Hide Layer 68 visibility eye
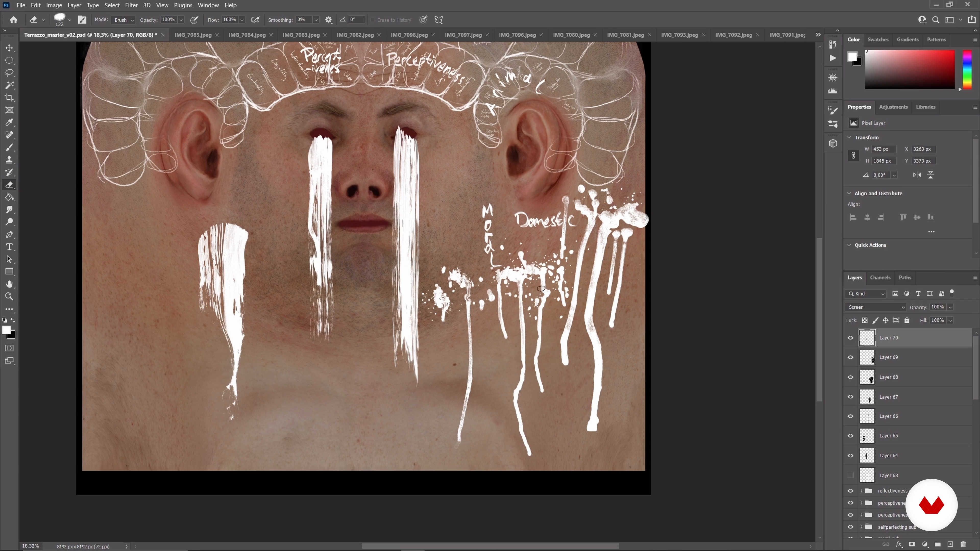 point(851,377)
